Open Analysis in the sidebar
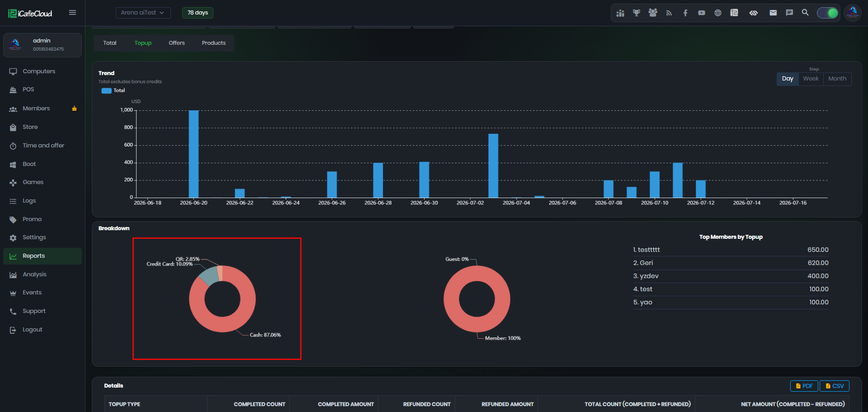This screenshot has width=868, height=412. click(x=34, y=275)
